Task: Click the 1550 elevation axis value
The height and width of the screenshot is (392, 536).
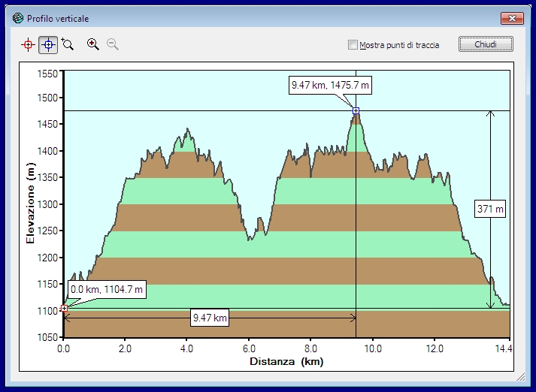Action: point(47,74)
